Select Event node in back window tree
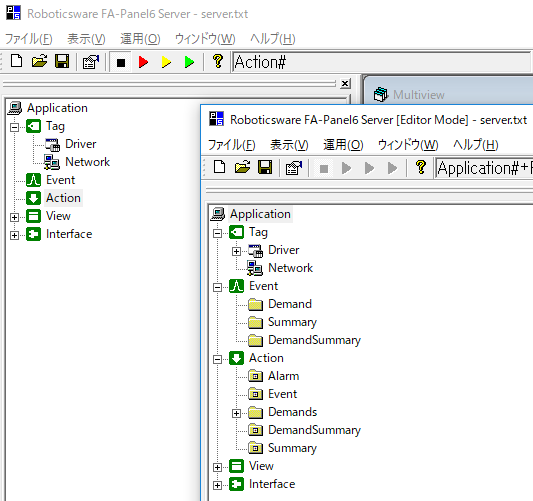This screenshot has width=533, height=501. [x=61, y=180]
